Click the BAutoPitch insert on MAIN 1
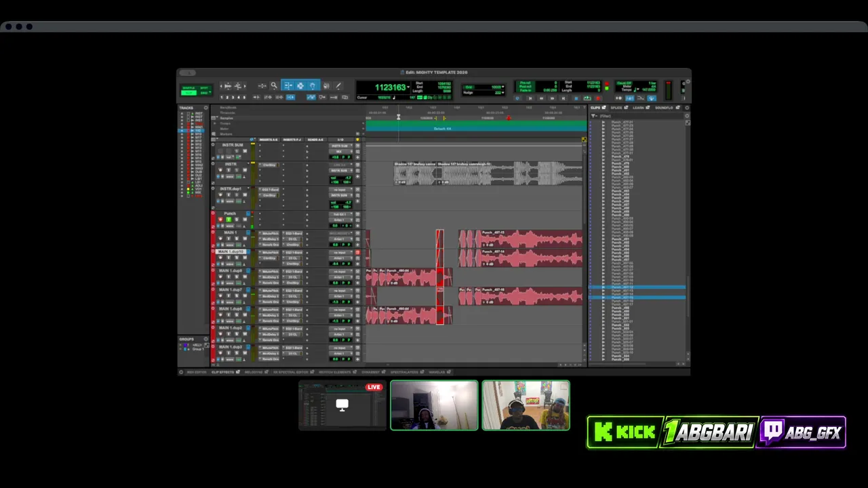 click(x=271, y=233)
